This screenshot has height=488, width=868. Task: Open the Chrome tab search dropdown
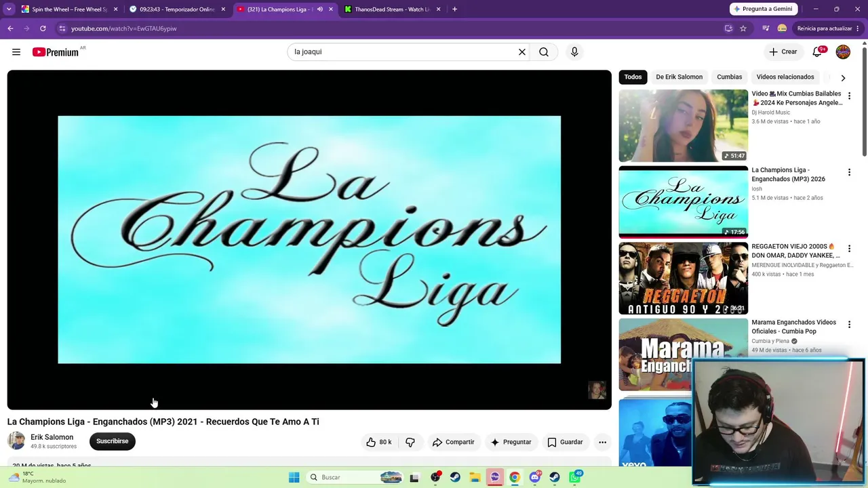pos(9,9)
